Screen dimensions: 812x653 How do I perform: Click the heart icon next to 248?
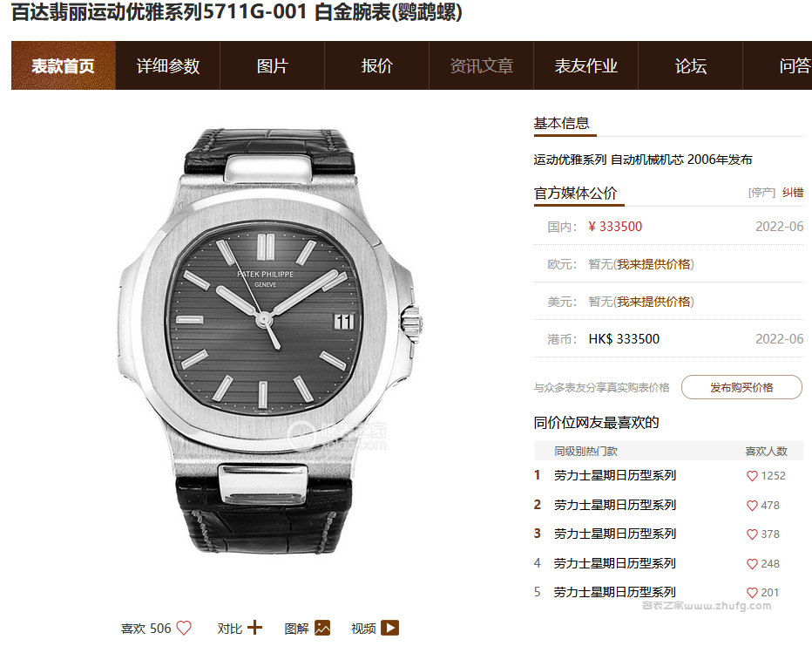click(x=752, y=564)
